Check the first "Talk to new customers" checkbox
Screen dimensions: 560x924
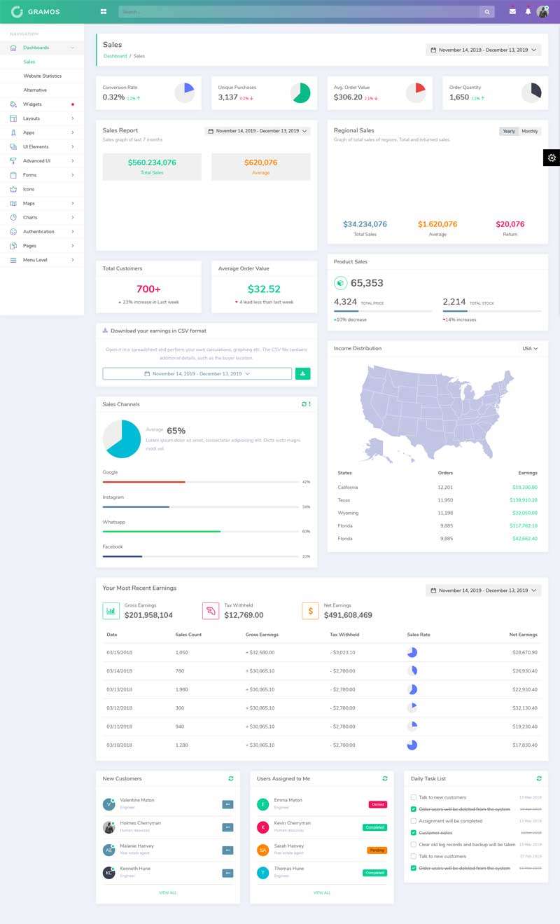coord(414,797)
